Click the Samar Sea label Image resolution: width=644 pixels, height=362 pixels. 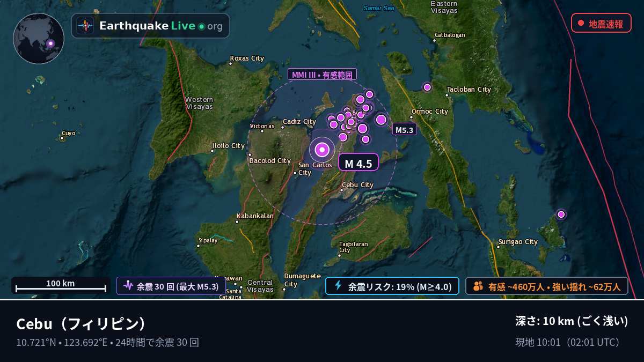coord(379,8)
